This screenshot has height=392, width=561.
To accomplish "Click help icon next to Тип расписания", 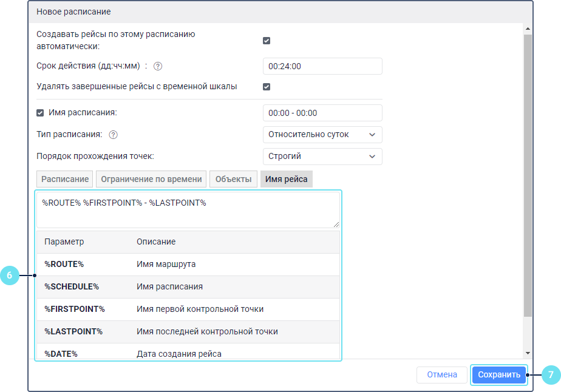I will click(x=113, y=135).
